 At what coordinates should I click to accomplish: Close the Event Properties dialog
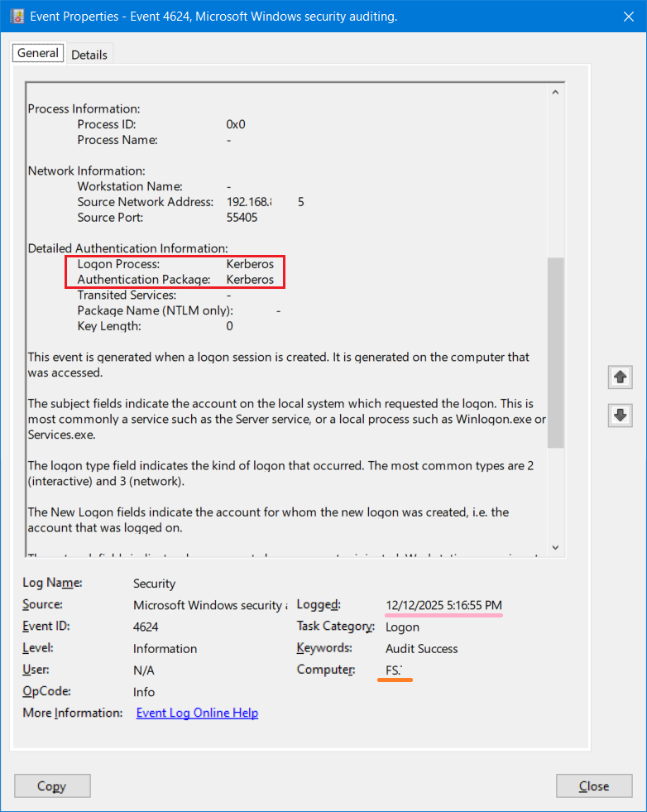pyautogui.click(x=628, y=17)
